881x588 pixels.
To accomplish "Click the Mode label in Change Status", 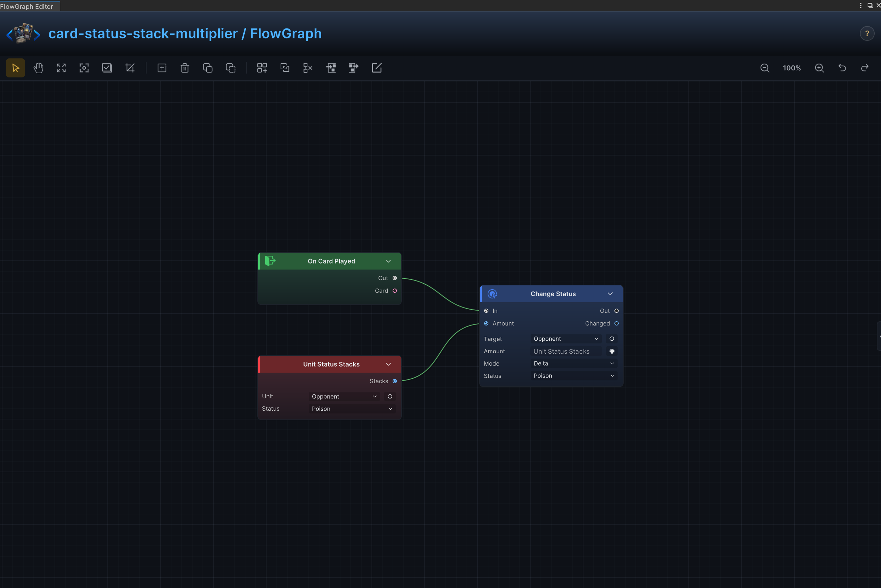I will (492, 363).
